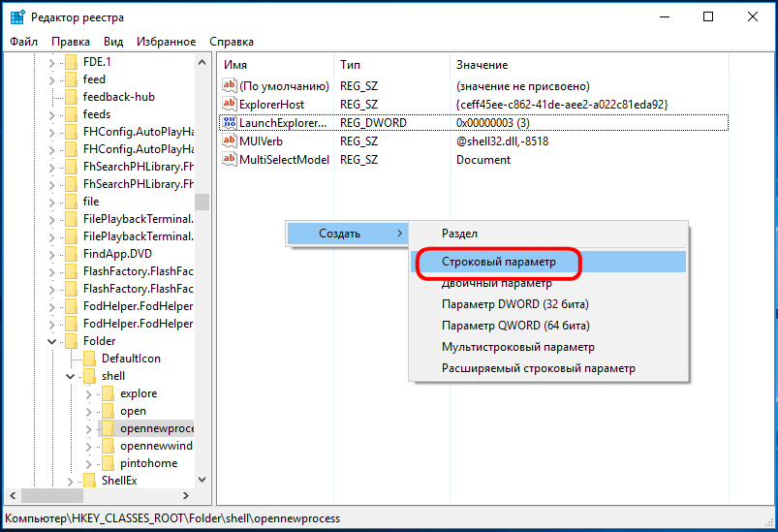
Task: Open the Избранное menu
Action: (167, 42)
